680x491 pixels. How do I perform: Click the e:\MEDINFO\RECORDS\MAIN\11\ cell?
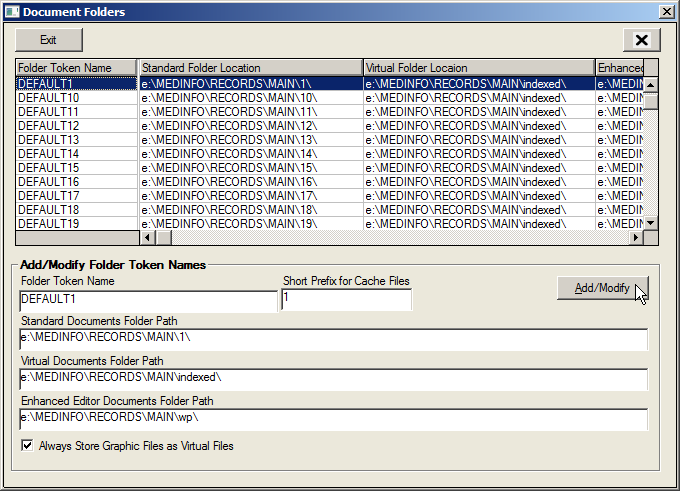[x=251, y=112]
